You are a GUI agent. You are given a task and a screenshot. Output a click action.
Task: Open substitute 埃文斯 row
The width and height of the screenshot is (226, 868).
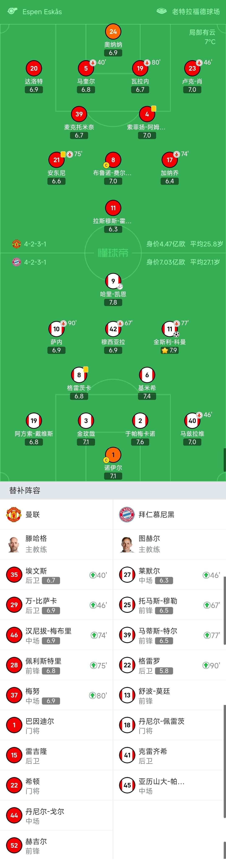(x=56, y=575)
